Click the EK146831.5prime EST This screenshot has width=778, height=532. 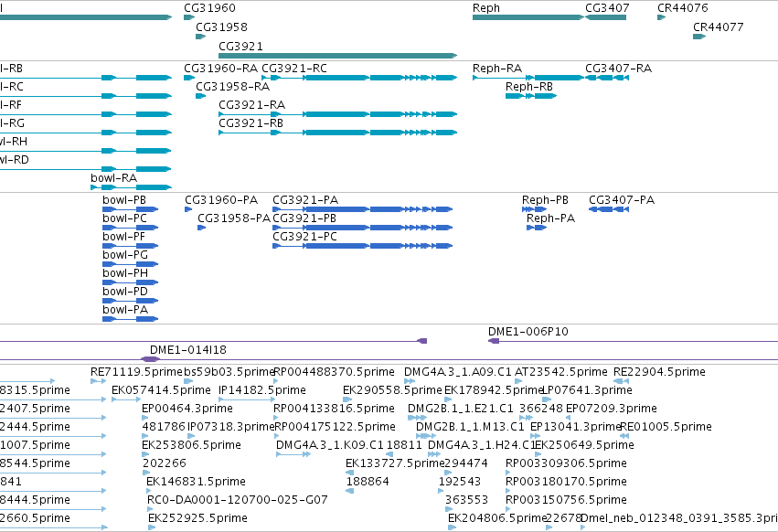coord(149,491)
